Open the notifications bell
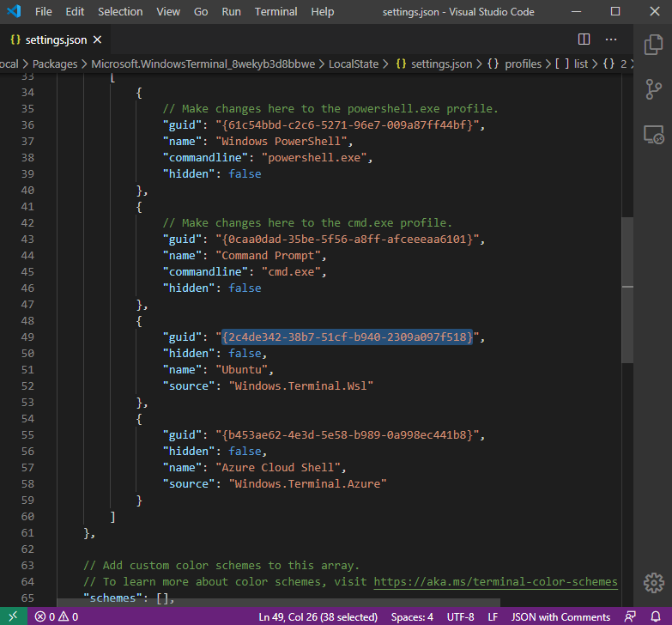Image resolution: width=672 pixels, height=625 pixels. [656, 616]
